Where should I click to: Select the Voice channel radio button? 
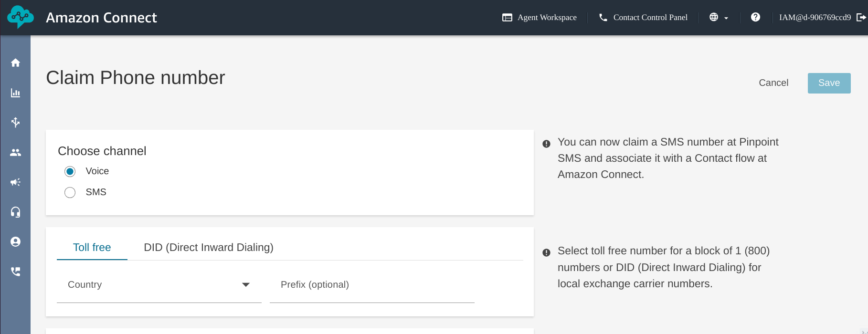click(70, 171)
